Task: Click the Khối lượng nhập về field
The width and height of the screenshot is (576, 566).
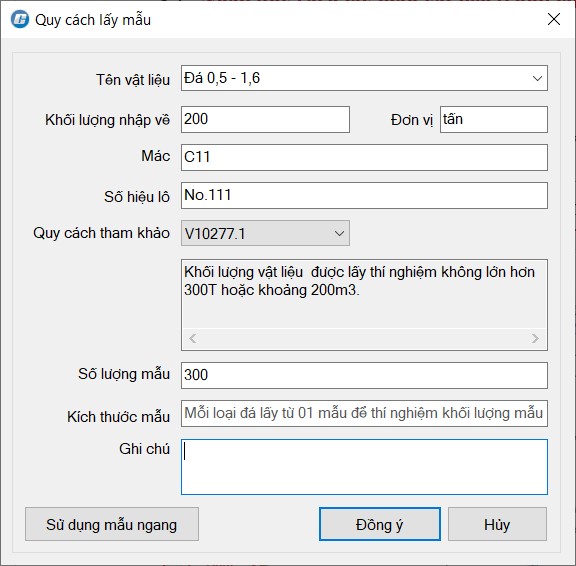Action: (265, 119)
